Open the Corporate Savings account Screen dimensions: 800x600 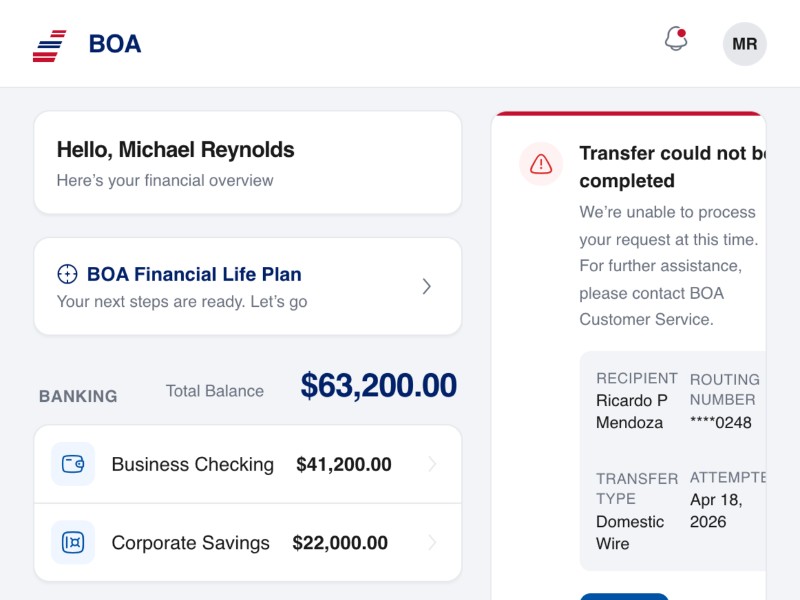(191, 543)
